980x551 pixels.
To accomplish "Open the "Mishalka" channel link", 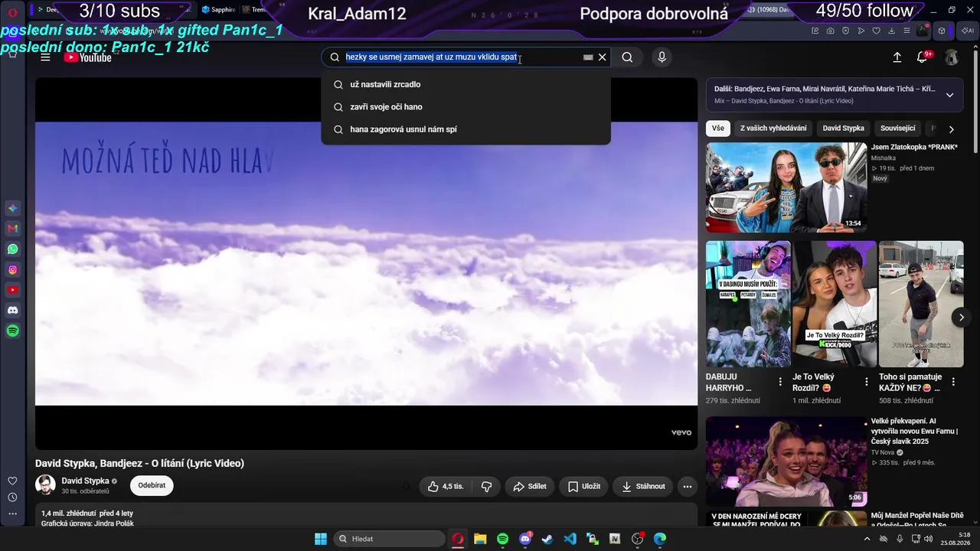I will pos(884,158).
